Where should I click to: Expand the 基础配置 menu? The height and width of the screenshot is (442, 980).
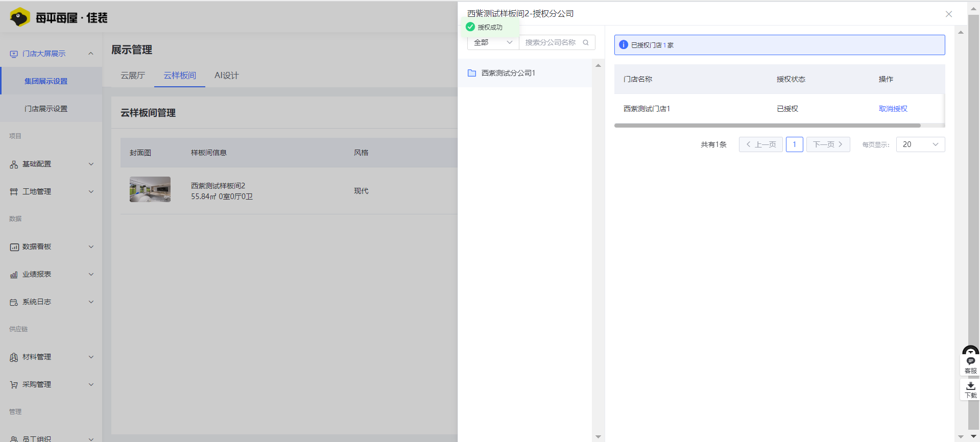point(91,164)
